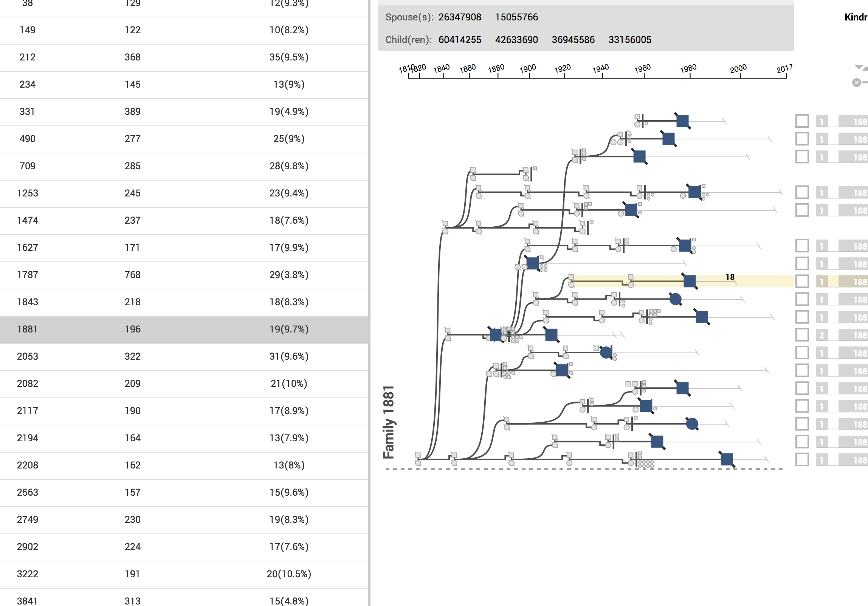Click Family 1881 founder blue square near 1860

click(495, 334)
